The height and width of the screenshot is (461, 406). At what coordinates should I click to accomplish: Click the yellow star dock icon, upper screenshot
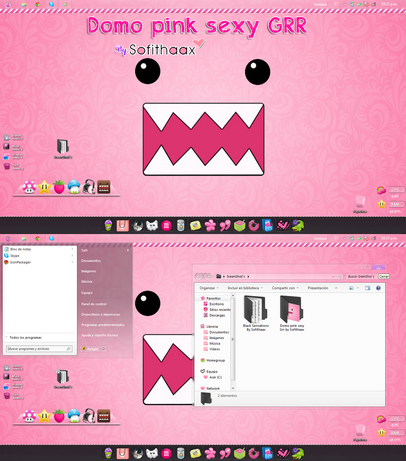[x=44, y=187]
